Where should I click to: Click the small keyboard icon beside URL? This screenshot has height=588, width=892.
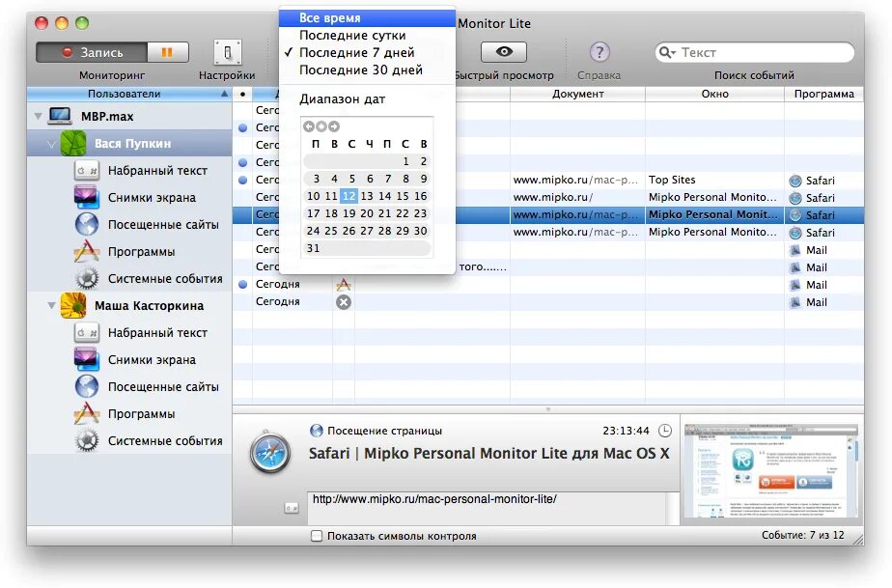pyautogui.click(x=292, y=508)
